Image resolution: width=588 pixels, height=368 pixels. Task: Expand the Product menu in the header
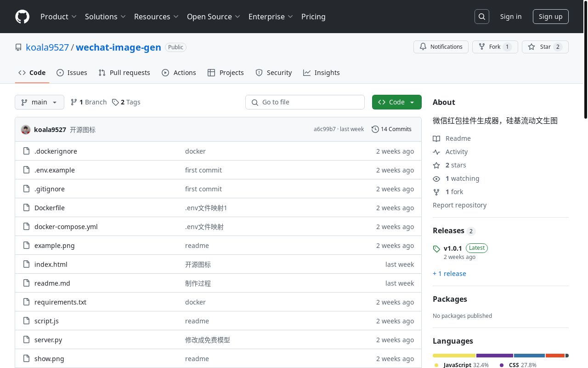(x=58, y=17)
